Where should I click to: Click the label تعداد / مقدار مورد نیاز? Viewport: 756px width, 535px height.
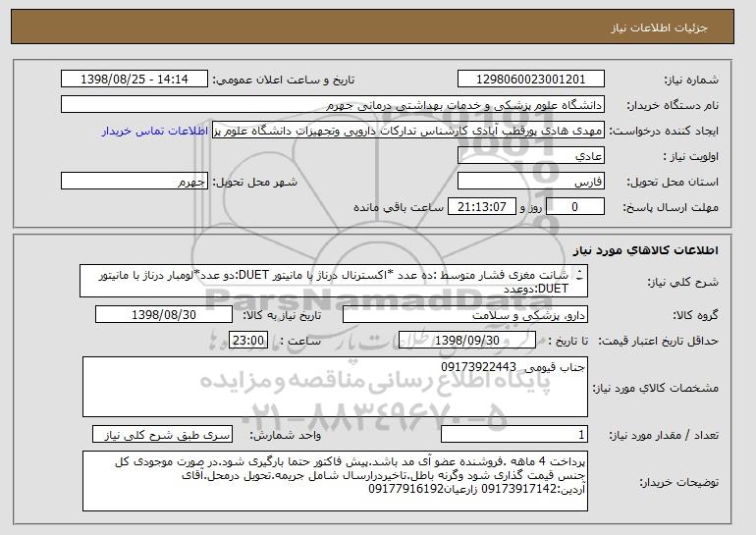click(x=664, y=435)
